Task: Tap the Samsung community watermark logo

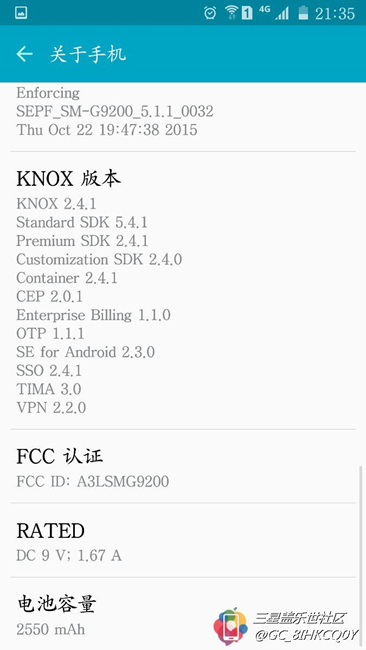Action: pyautogui.click(x=230, y=625)
